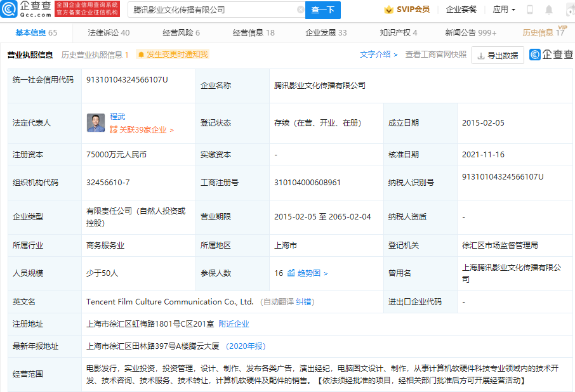Click the mobile phone icon in the header
This screenshot has height=392, width=575.
(x=530, y=10)
